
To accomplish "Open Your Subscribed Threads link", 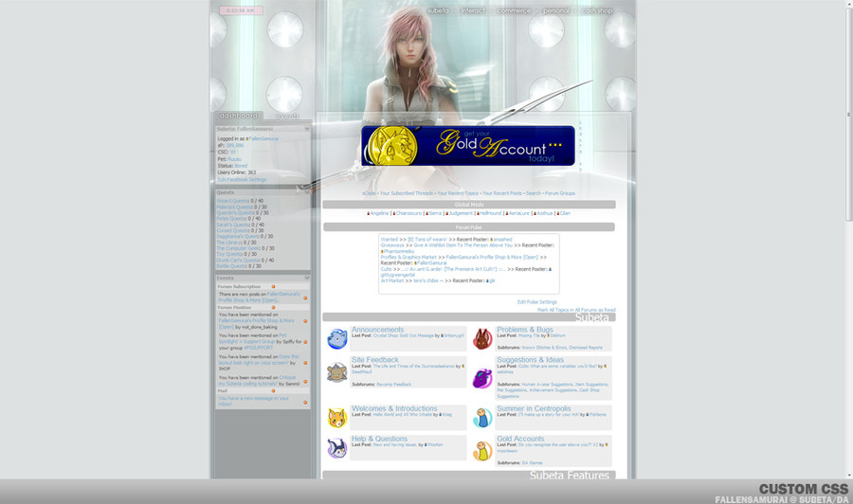I will pos(407,193).
